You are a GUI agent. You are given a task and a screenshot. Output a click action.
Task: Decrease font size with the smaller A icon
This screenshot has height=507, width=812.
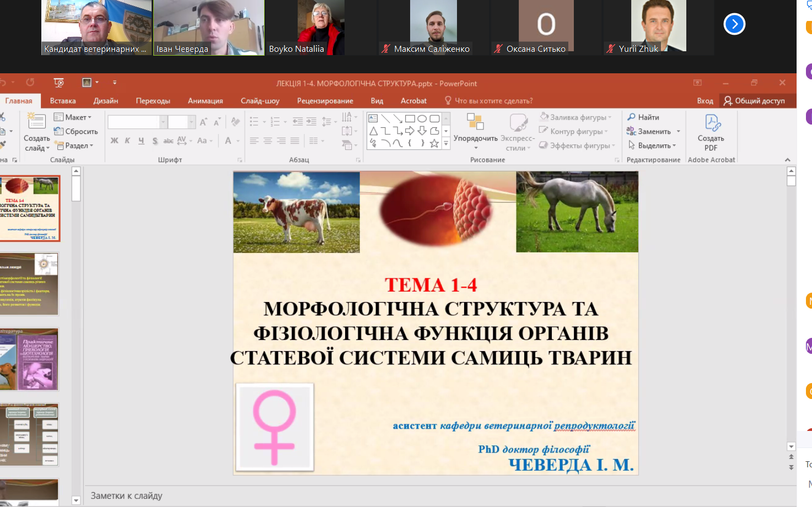217,122
